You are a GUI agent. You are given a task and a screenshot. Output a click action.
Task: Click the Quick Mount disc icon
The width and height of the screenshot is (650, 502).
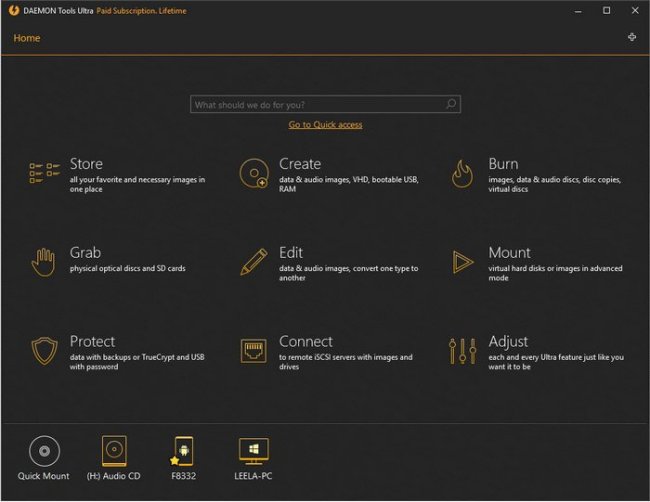click(44, 451)
